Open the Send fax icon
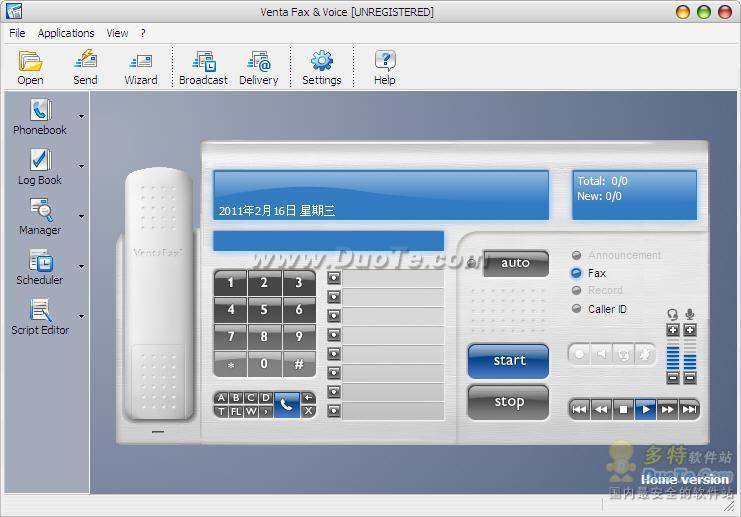The width and height of the screenshot is (741, 517). click(x=85, y=67)
